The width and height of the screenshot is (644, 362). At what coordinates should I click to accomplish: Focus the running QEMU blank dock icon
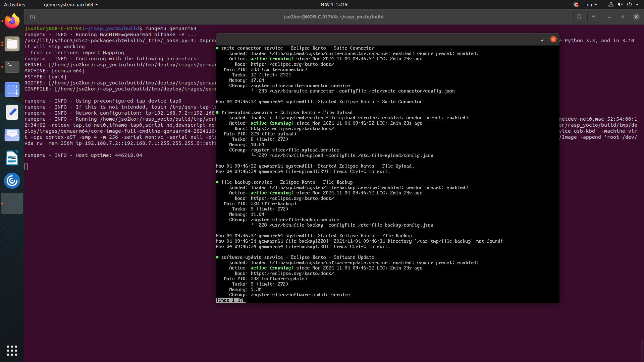12,203
